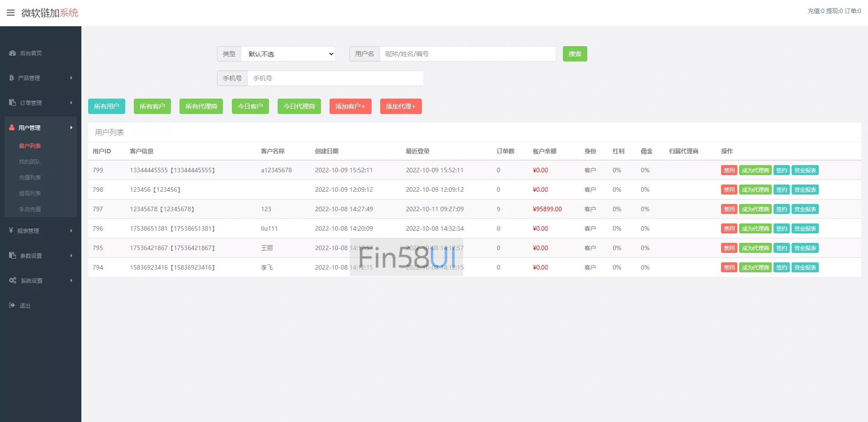
Task: Open 充值列表 in the sidebar
Action: pos(30,177)
